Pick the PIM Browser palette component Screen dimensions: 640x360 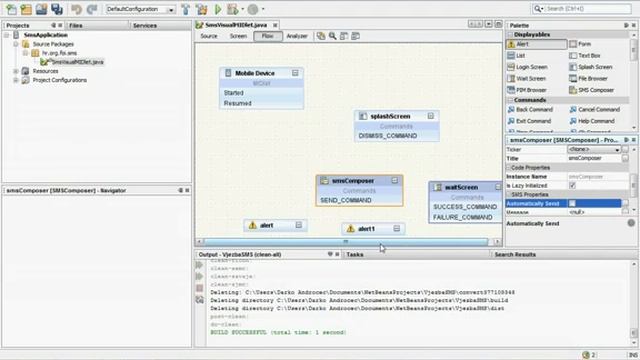527,90
